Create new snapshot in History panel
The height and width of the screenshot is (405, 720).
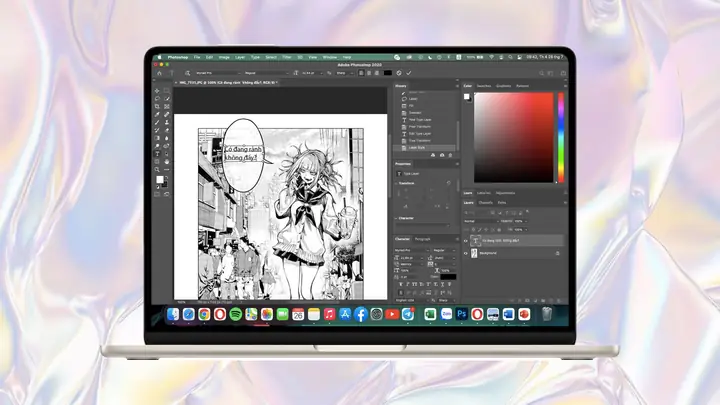coord(442,155)
